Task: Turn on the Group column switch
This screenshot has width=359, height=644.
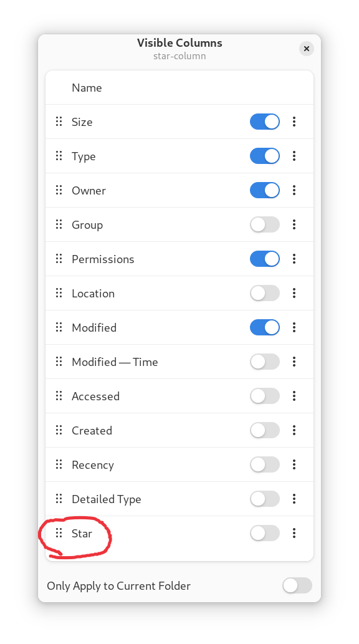Action: tap(265, 224)
